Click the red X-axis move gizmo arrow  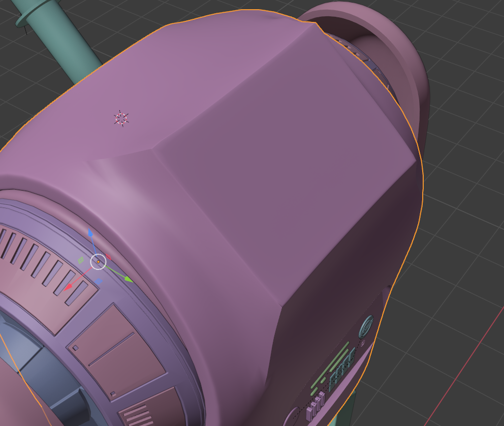pyautogui.click(x=68, y=287)
